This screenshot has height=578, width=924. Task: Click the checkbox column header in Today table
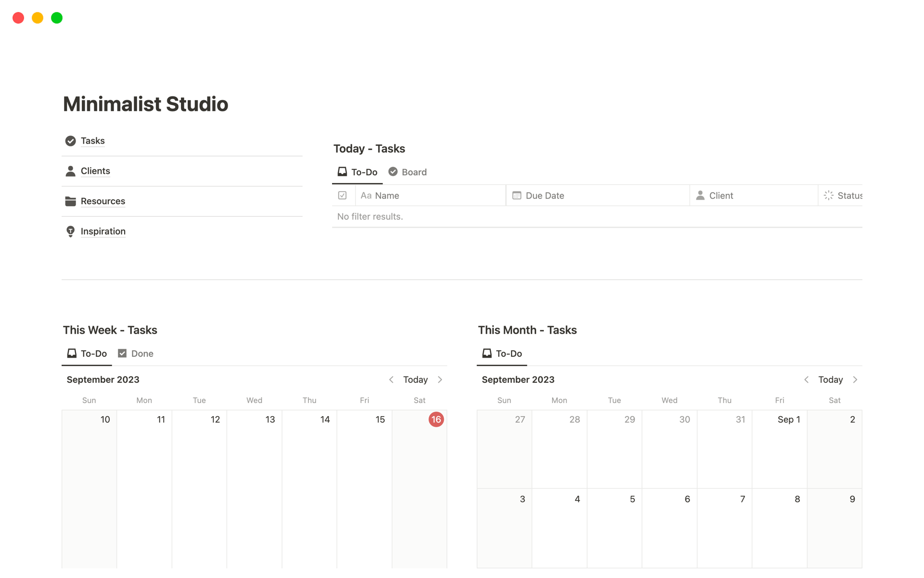[342, 196]
